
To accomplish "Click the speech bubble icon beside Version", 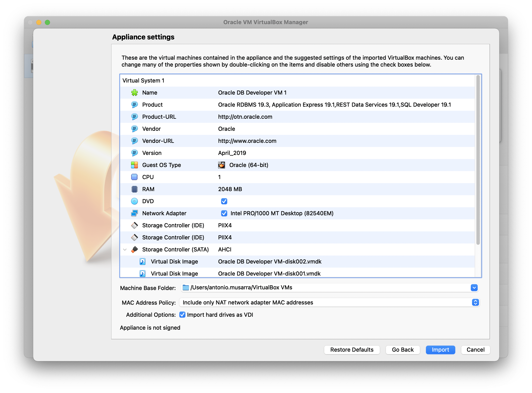I will pyautogui.click(x=135, y=153).
